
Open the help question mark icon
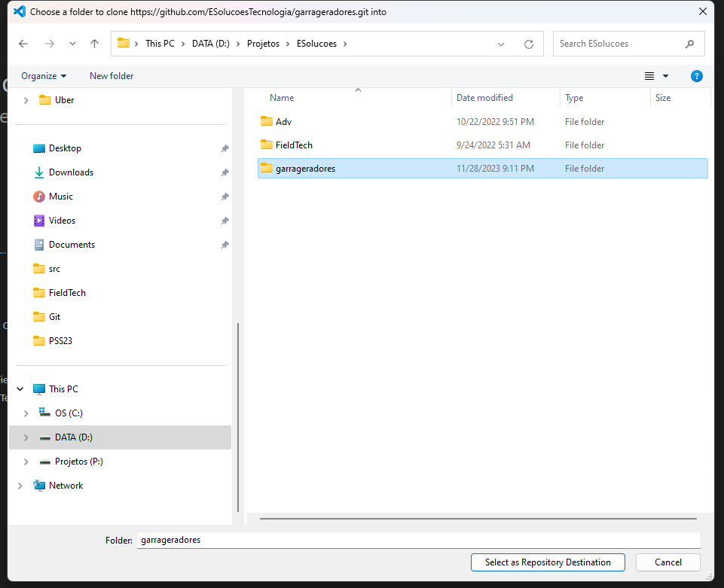[x=697, y=76]
